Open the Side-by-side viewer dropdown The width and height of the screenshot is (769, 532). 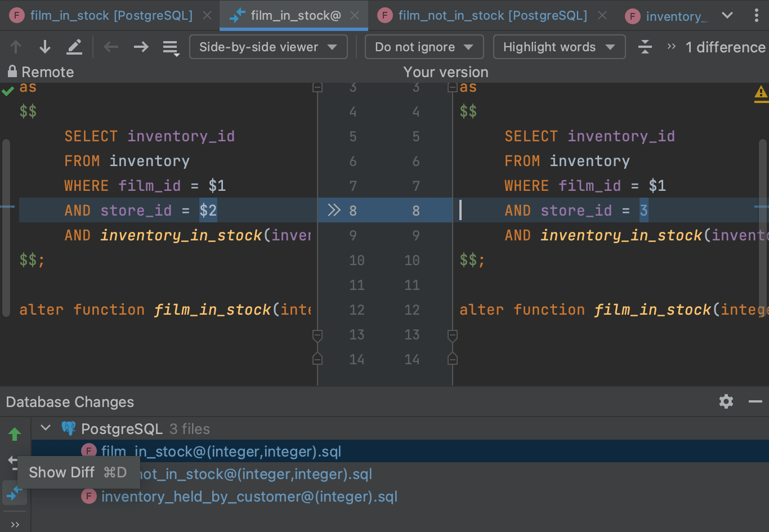click(268, 47)
